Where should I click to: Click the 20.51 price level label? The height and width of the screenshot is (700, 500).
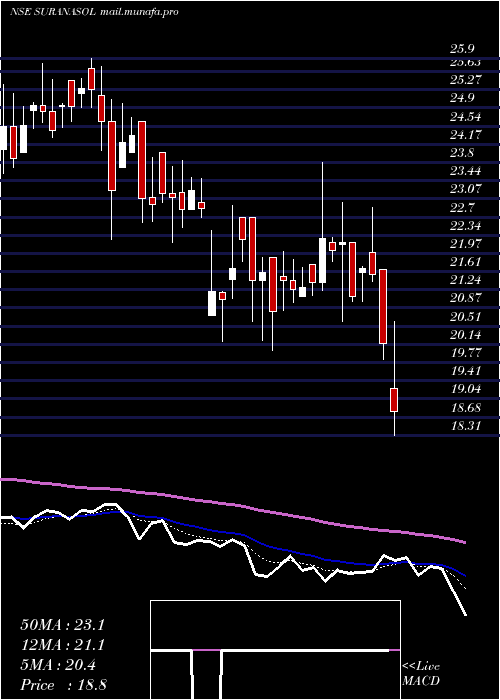tap(466, 317)
